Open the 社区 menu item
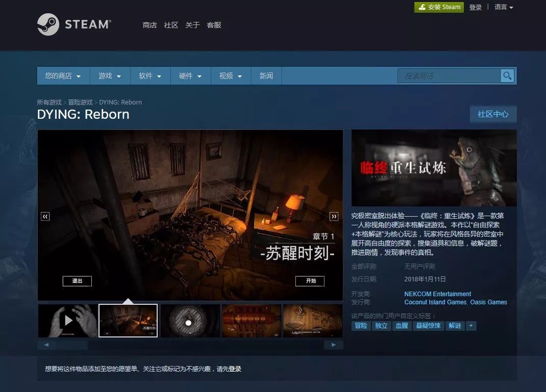The height and width of the screenshot is (392, 546). (170, 25)
